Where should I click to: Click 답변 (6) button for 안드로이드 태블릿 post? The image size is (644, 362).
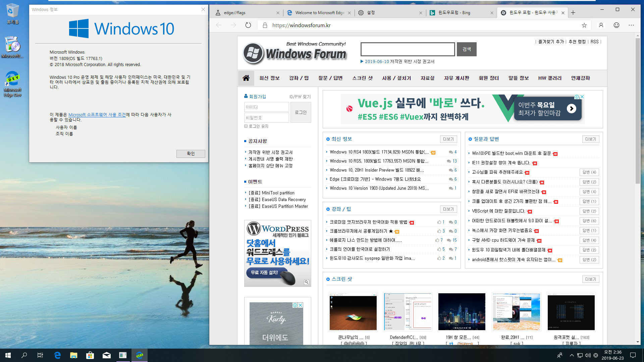point(589,221)
